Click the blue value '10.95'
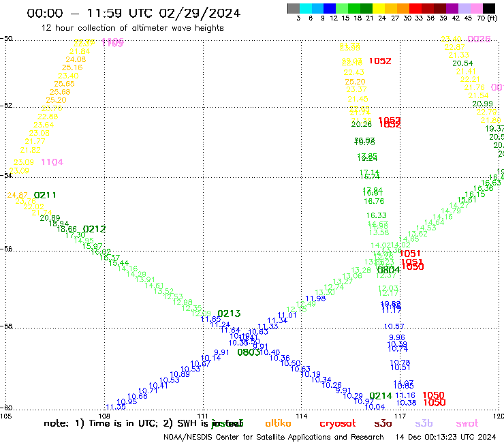The height and width of the screenshot is (443, 504). pyautogui.click(x=127, y=402)
